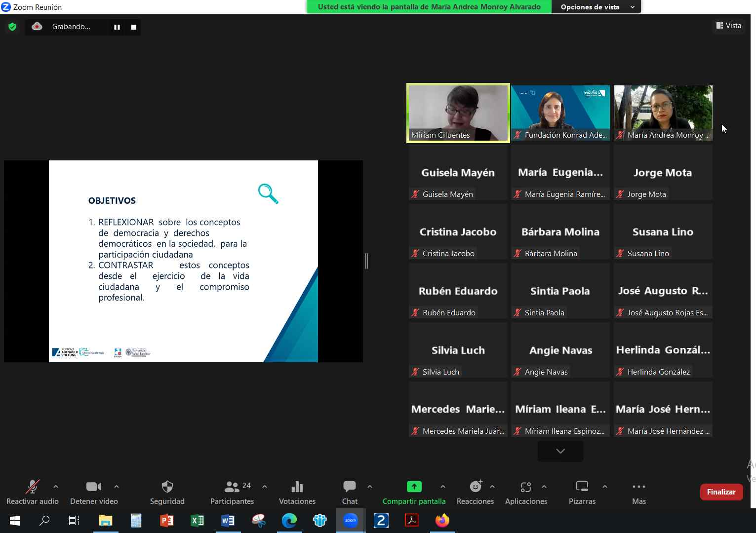
Task: Open the Participantes panel
Action: tap(232, 487)
